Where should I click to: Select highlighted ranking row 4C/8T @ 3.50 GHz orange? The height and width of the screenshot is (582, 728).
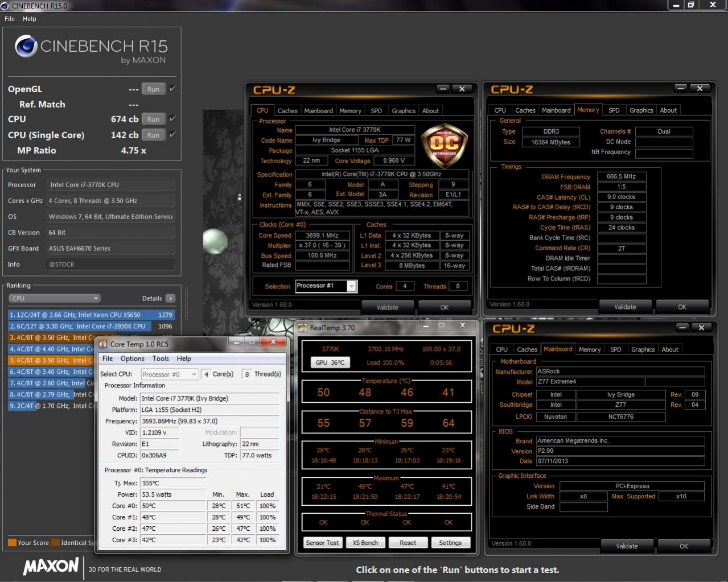(x=51, y=360)
